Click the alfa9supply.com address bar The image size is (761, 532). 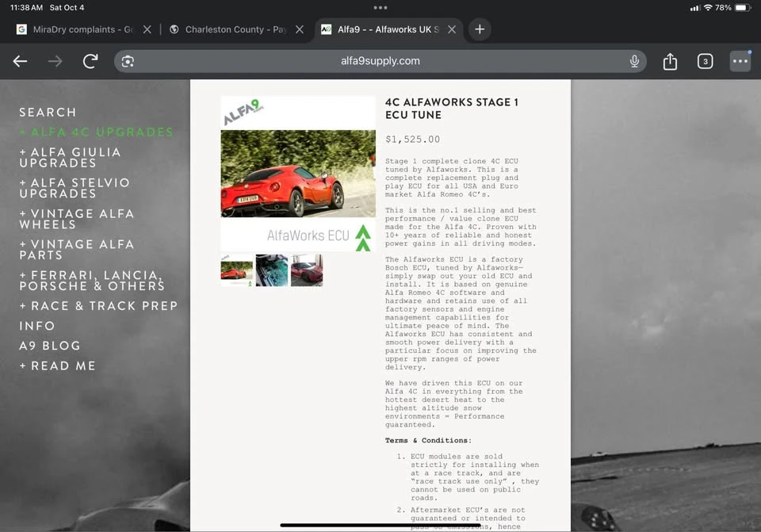380,61
